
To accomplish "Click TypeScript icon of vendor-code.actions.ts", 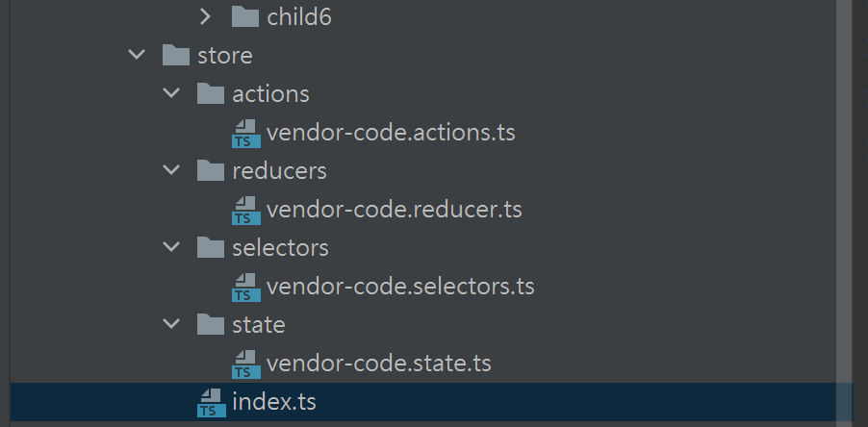I will point(246,133).
